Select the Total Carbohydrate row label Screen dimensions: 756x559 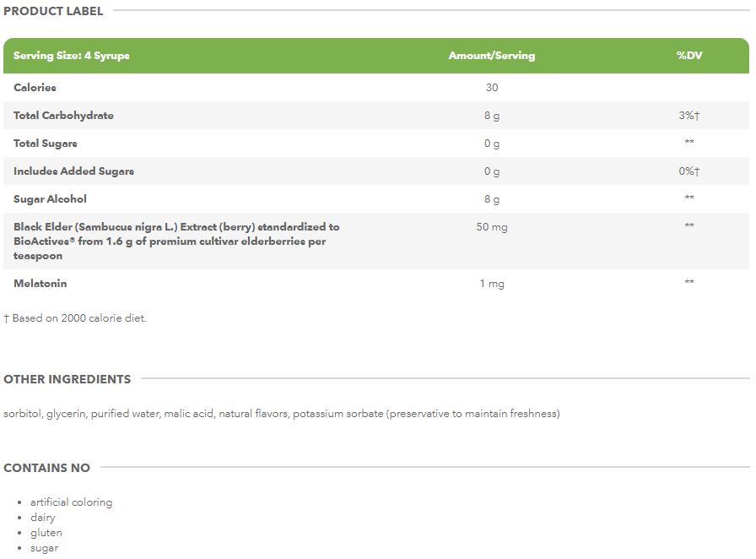(63, 116)
